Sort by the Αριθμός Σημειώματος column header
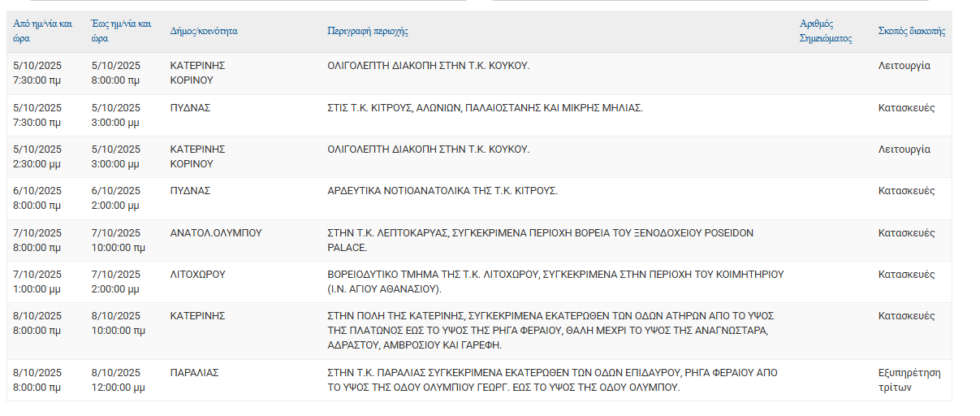This screenshot has height=416, width=980. tap(825, 31)
